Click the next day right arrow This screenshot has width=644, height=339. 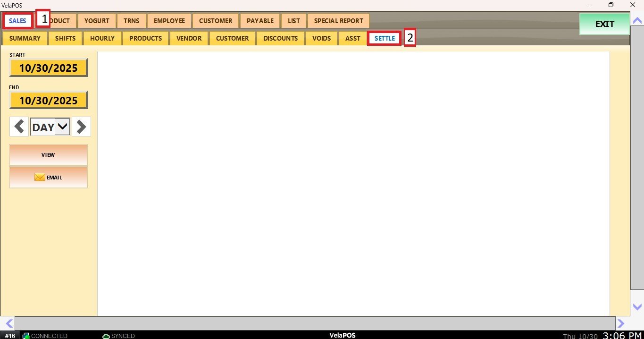(x=81, y=127)
